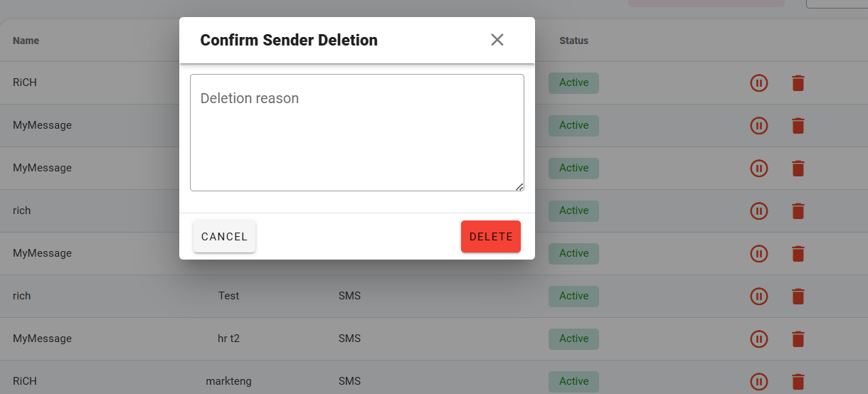Image resolution: width=868 pixels, height=394 pixels.
Task: Click the Active badge for hr t2
Action: [573, 339]
